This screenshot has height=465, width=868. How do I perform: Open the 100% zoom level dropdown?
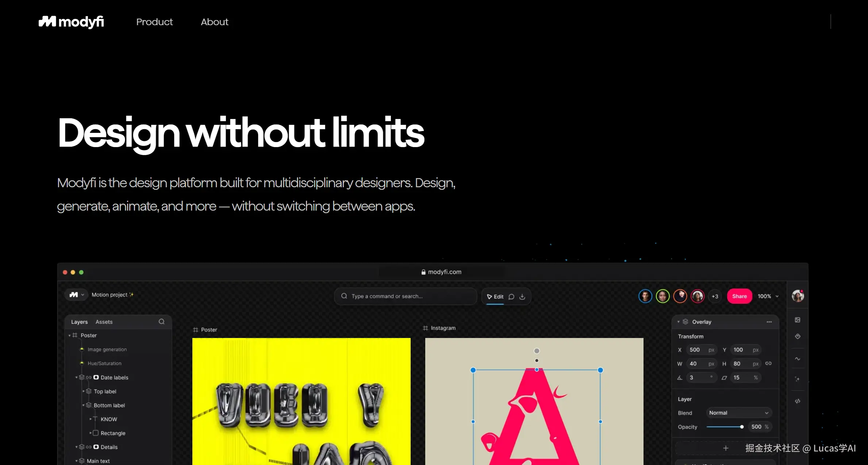coord(768,296)
